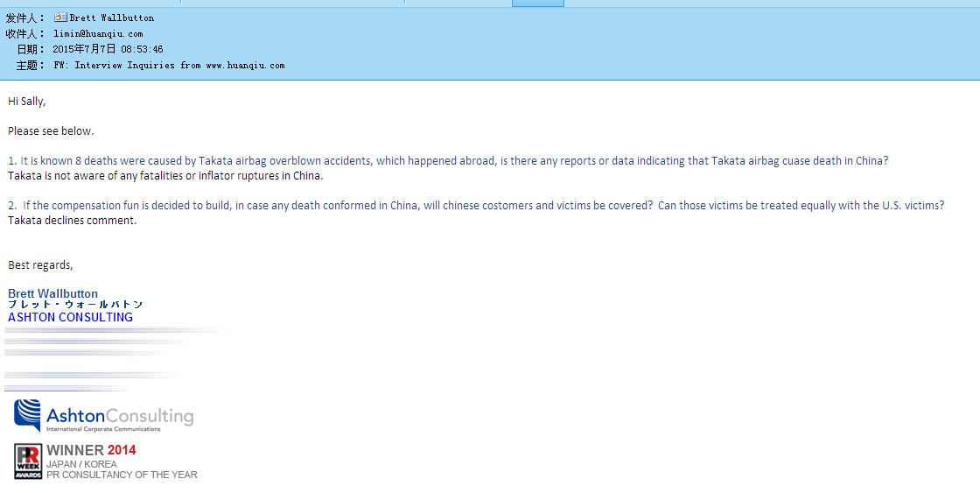Click the date 2015年7月7日 08:53:46
This screenshot has width=980, height=493.
point(108,49)
